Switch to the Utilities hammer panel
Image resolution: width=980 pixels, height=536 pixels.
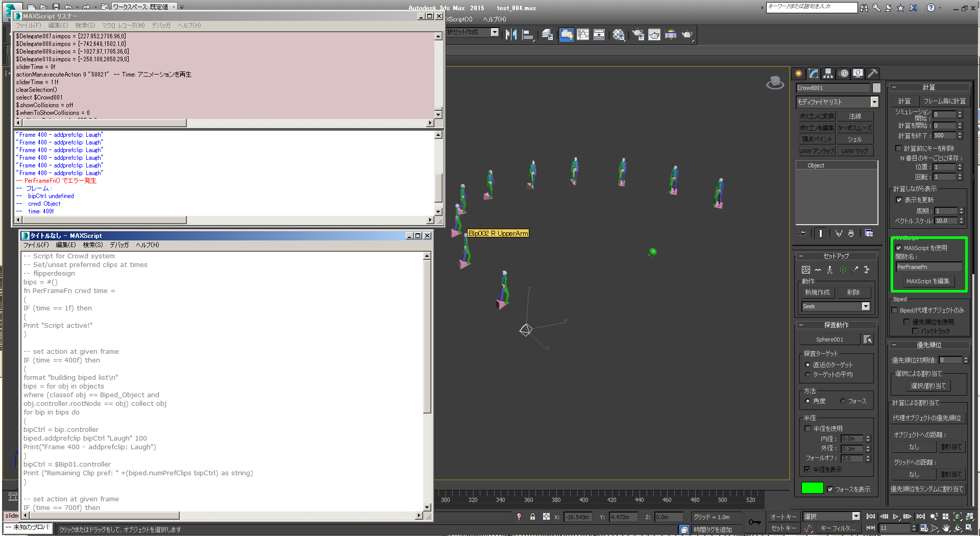tap(873, 74)
